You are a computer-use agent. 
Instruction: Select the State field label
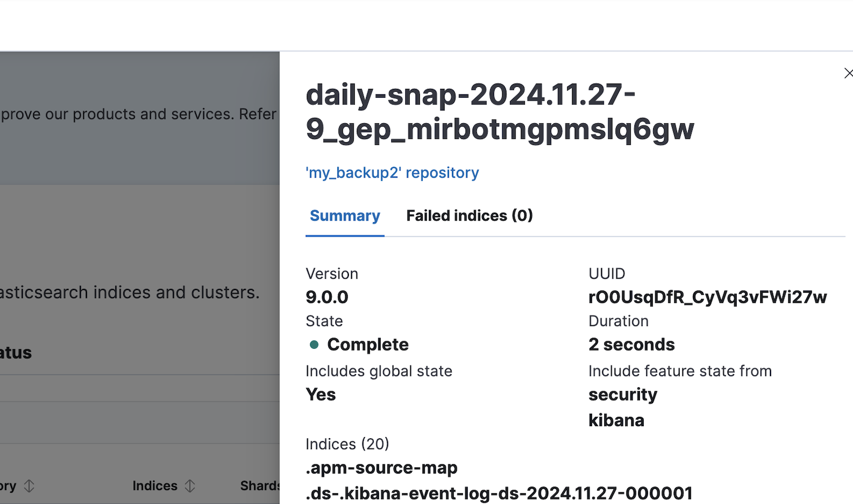[324, 321]
